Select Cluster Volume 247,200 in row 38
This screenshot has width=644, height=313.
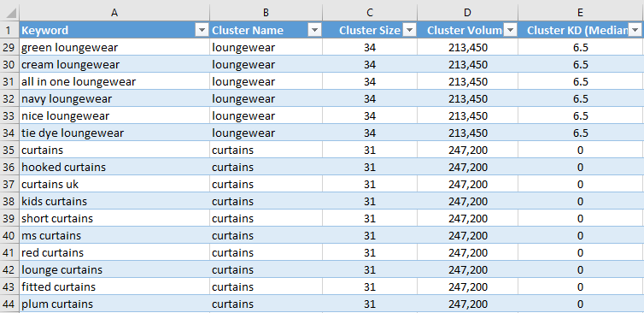tap(467, 202)
